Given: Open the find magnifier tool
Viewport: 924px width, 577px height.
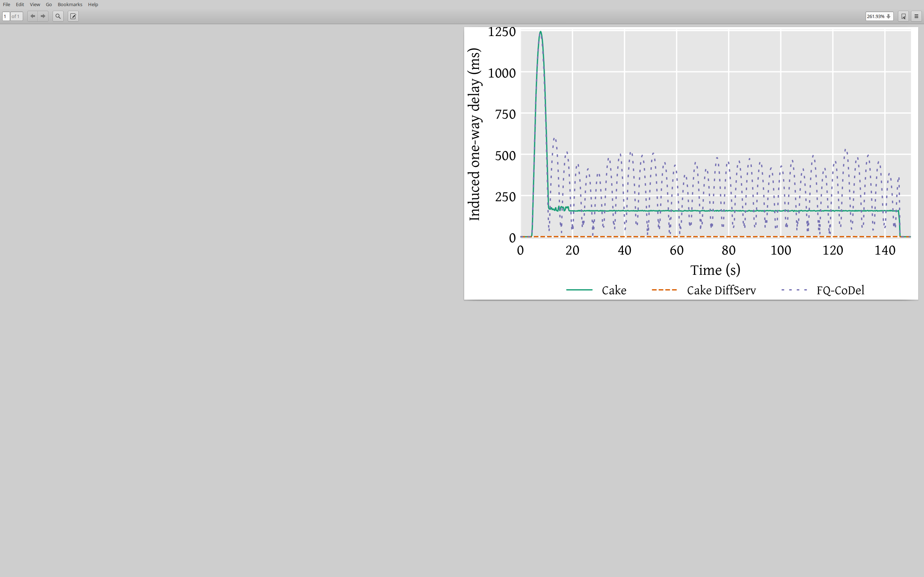Looking at the screenshot, I should (58, 16).
